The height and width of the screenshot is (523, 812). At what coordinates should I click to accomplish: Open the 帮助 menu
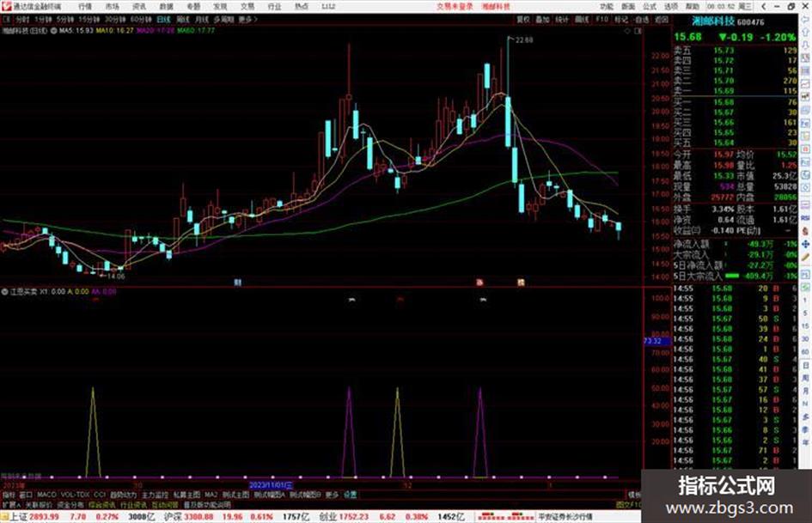(693, 6)
